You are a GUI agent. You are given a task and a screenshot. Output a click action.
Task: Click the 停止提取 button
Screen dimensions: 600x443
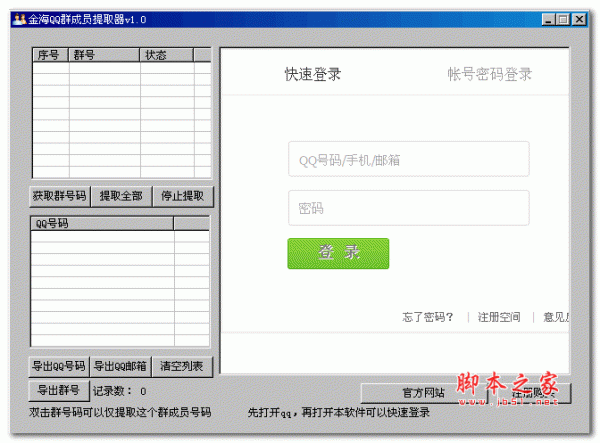pos(183,196)
